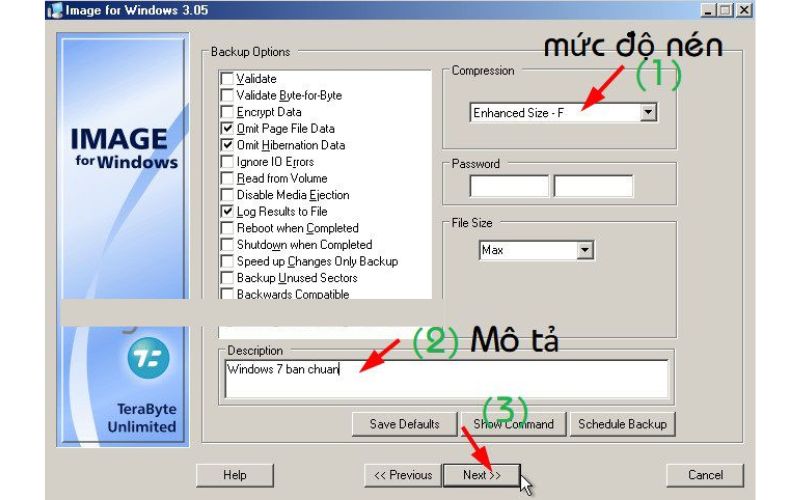Check Speed up Changes Only Backup
Screen dimensions: 800x500
[x=227, y=261]
